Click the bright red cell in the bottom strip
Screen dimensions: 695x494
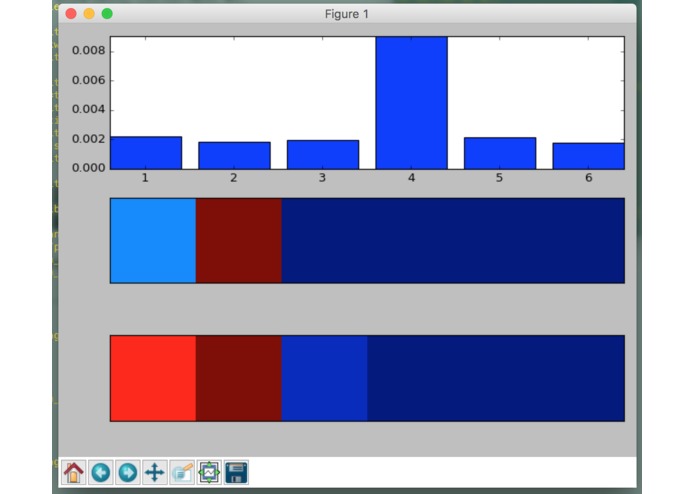(153, 378)
